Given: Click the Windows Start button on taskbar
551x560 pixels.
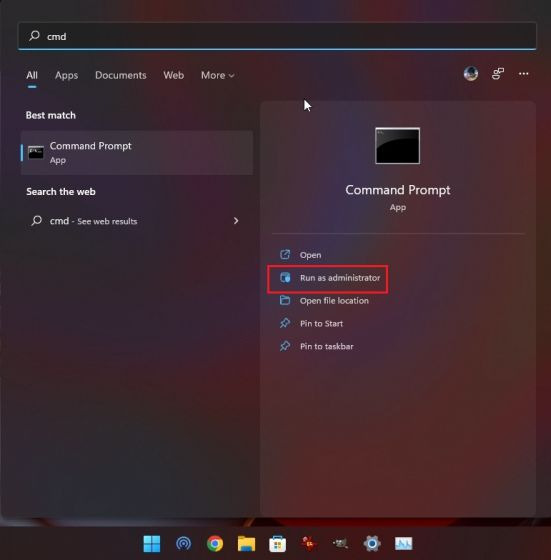Looking at the screenshot, I should tap(152, 544).
